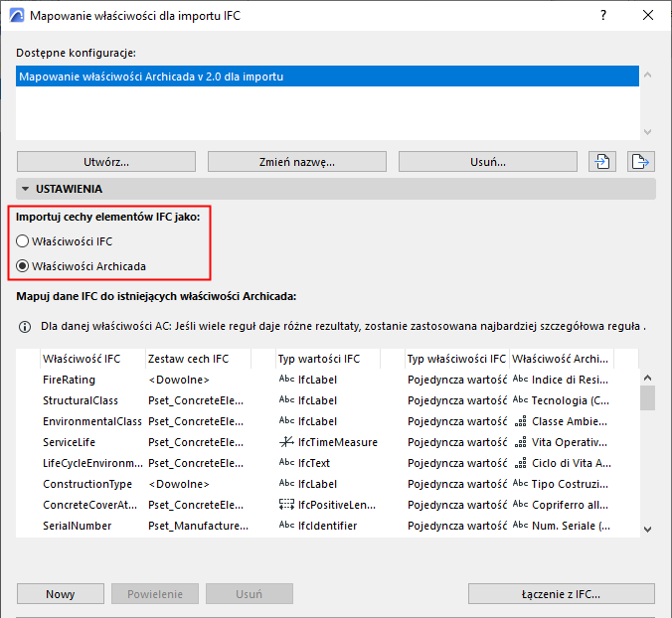The width and height of the screenshot is (672, 618).
Task: Click the Archicad logo in title bar
Action: (17, 16)
